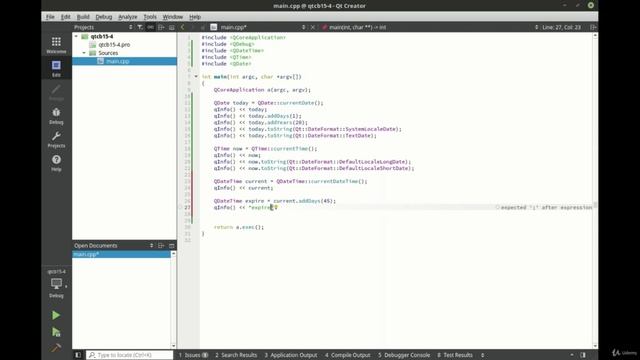Start debugging with Run-with-bug button
The width and height of the screenshot is (640, 360).
click(56, 332)
